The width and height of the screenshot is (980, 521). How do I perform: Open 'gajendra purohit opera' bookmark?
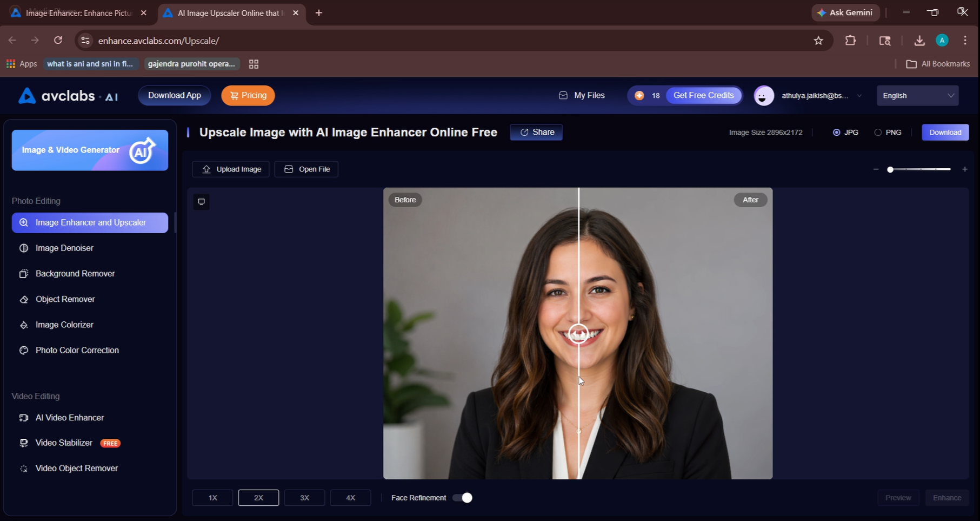coord(191,64)
